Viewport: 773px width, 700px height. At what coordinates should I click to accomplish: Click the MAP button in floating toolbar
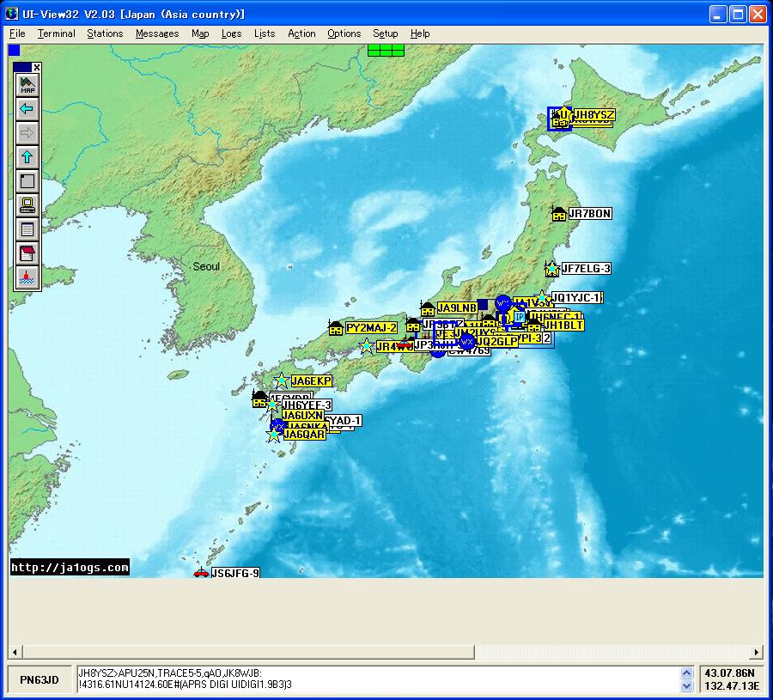27,85
